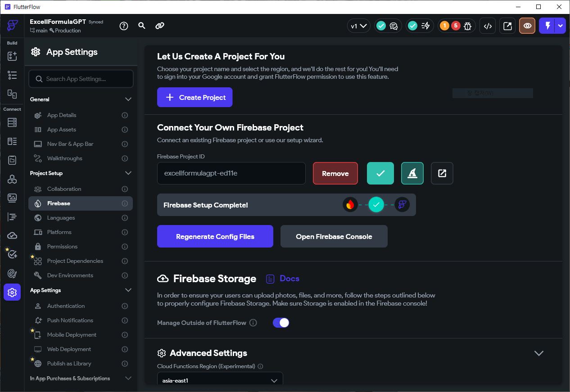Open Storyboard icon under Build
Screen dimensions: 570x392
tap(12, 94)
